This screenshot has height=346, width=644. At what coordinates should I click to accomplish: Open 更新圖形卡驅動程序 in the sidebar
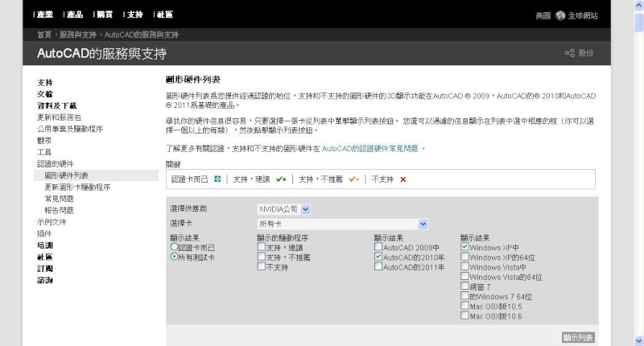(x=77, y=187)
